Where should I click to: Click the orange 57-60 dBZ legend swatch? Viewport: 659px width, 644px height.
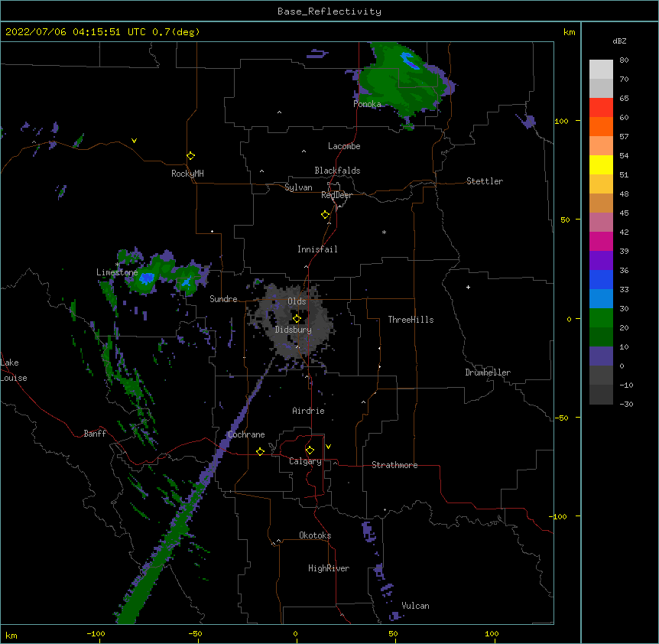pos(601,126)
